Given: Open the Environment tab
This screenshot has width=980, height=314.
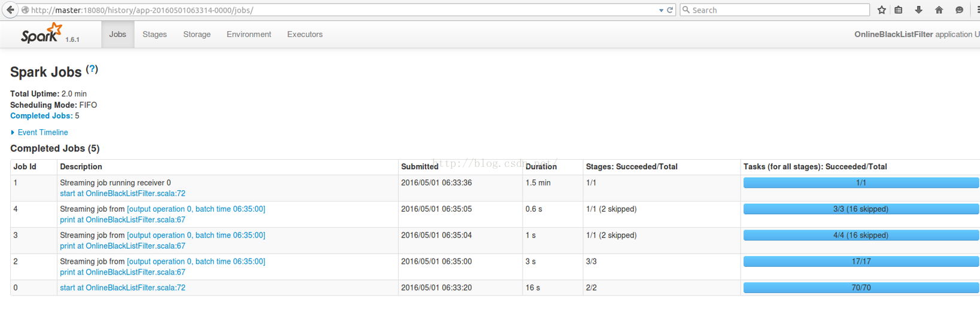Looking at the screenshot, I should (x=248, y=34).
